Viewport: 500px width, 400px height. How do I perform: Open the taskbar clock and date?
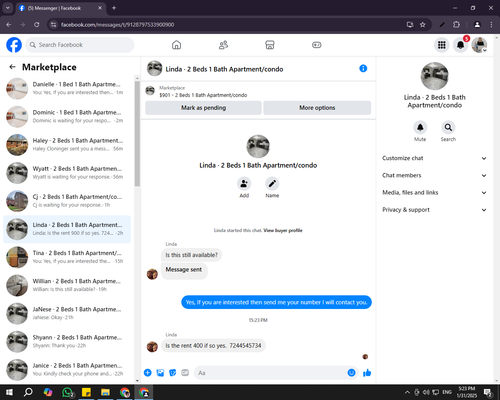pos(466,392)
